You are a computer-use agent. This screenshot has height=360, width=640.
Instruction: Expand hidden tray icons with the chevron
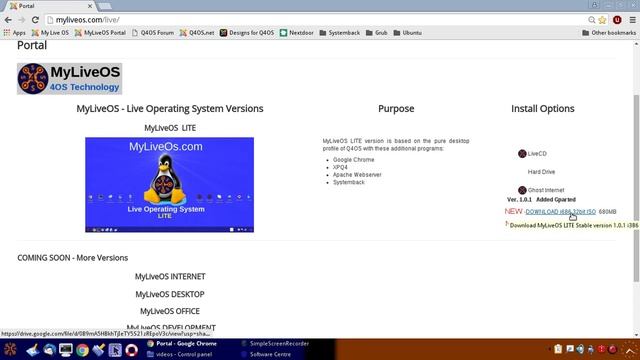630,352
